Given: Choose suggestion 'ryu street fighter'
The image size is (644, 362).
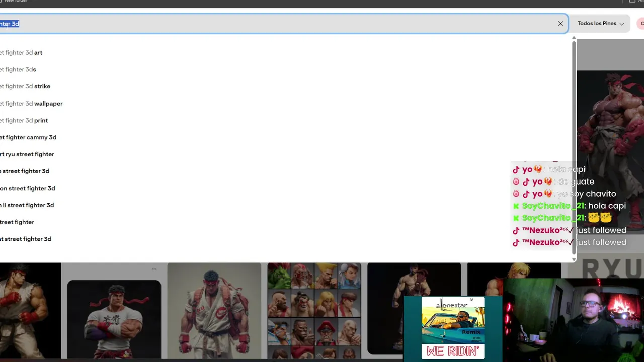Looking at the screenshot, I should [x=27, y=154].
